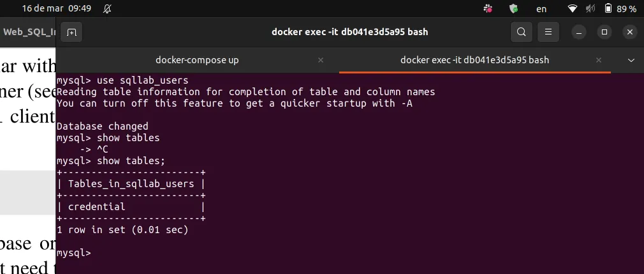Screen dimensions: 644x274
Task: Maximize the terminal window
Action: click(604, 32)
